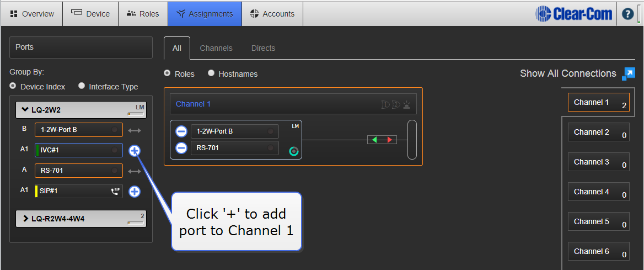The image size is (644, 270).
Task: Select the Roles radio button
Action: (x=167, y=73)
